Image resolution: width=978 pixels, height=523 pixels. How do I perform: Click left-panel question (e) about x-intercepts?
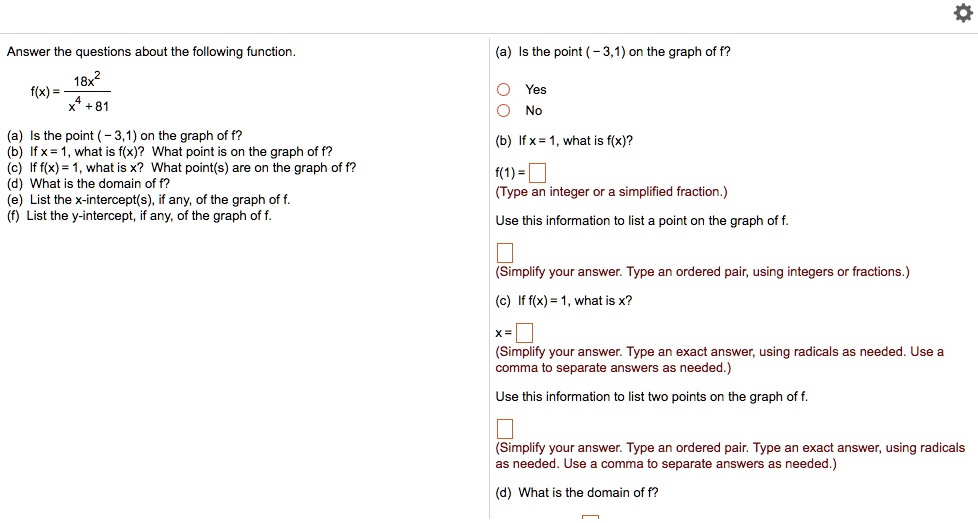pyautogui.click(x=148, y=200)
